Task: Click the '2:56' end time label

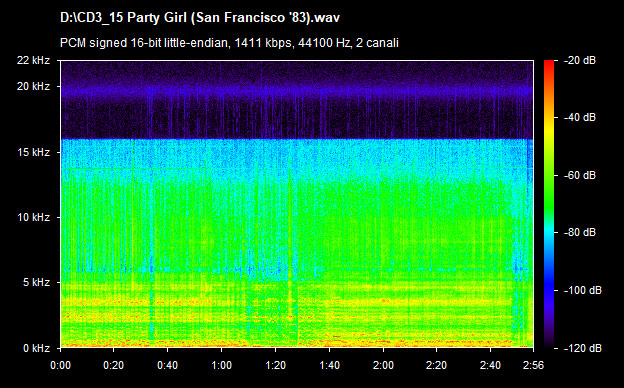Action: click(x=533, y=365)
